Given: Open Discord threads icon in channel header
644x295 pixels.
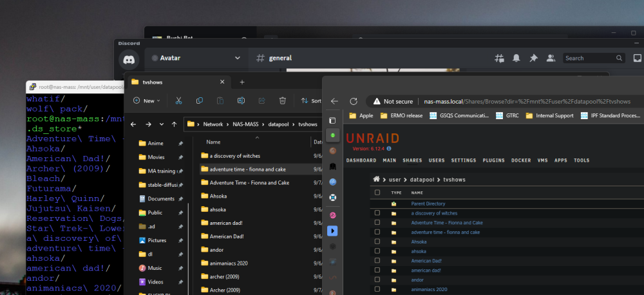Looking at the screenshot, I should [x=499, y=59].
